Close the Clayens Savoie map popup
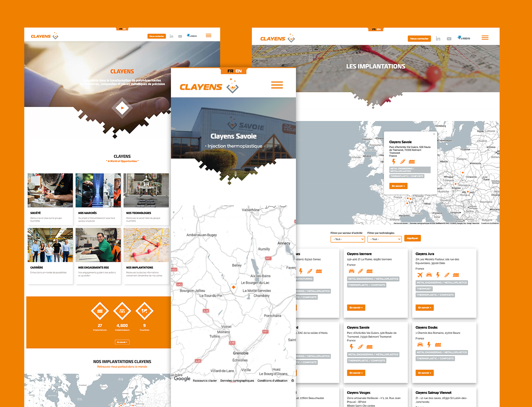532x407 pixels. tap(434, 134)
